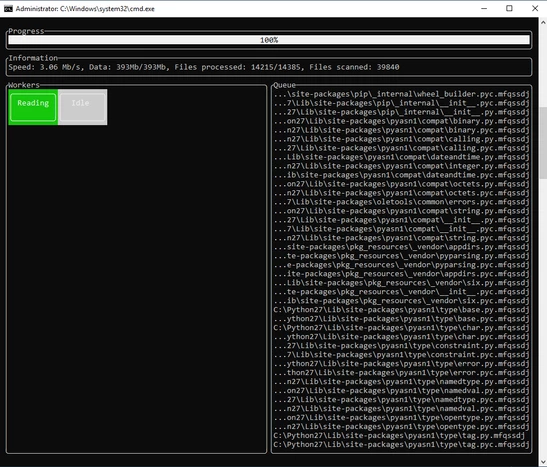Click the green Reading worker box
Image resolution: width=547 pixels, height=467 pixels.
tap(33, 107)
